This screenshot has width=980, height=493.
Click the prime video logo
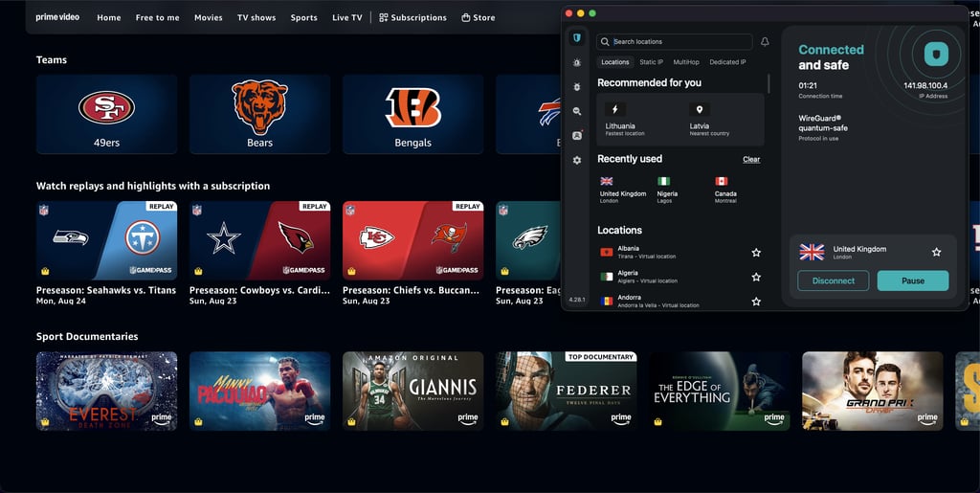pyautogui.click(x=57, y=17)
